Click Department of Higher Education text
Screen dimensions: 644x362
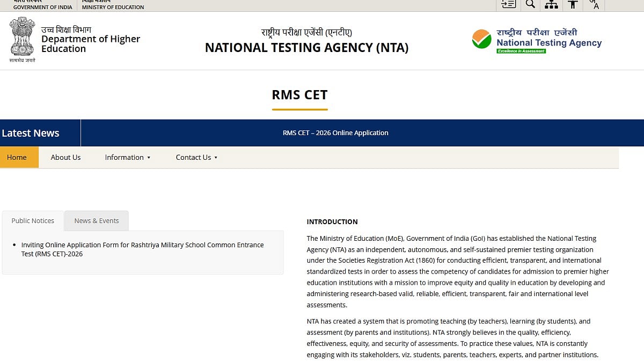pyautogui.click(x=91, y=43)
